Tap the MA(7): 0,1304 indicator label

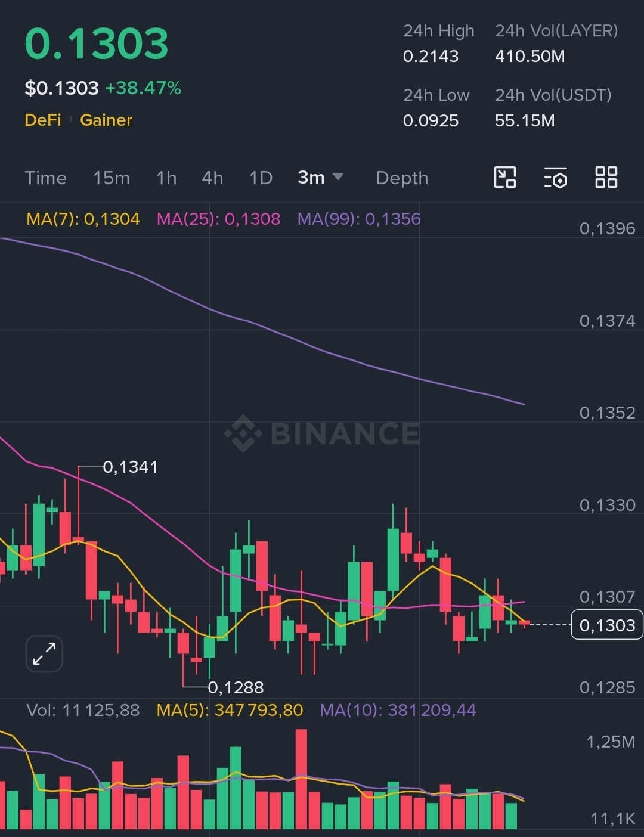click(x=83, y=219)
